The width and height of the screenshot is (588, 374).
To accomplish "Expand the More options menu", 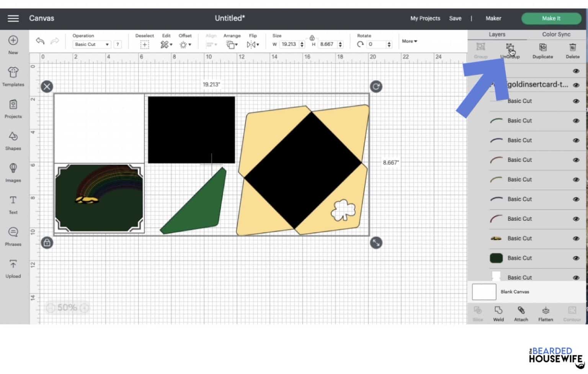I will (x=409, y=41).
